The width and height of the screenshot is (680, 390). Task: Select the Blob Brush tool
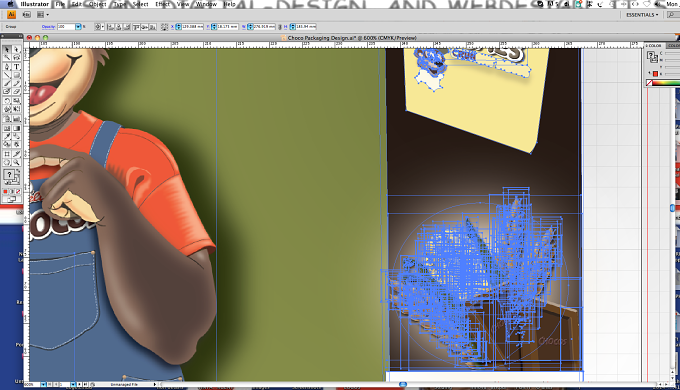(x=7, y=92)
